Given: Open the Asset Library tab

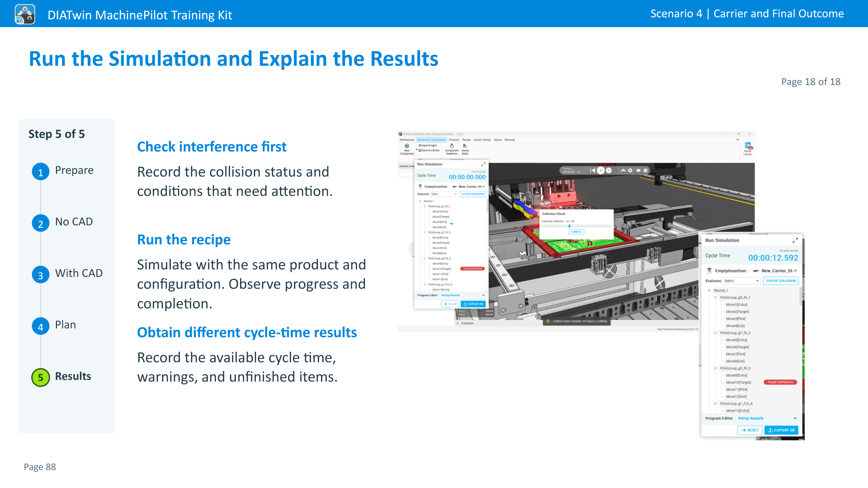Looking at the screenshot, I should [482, 140].
